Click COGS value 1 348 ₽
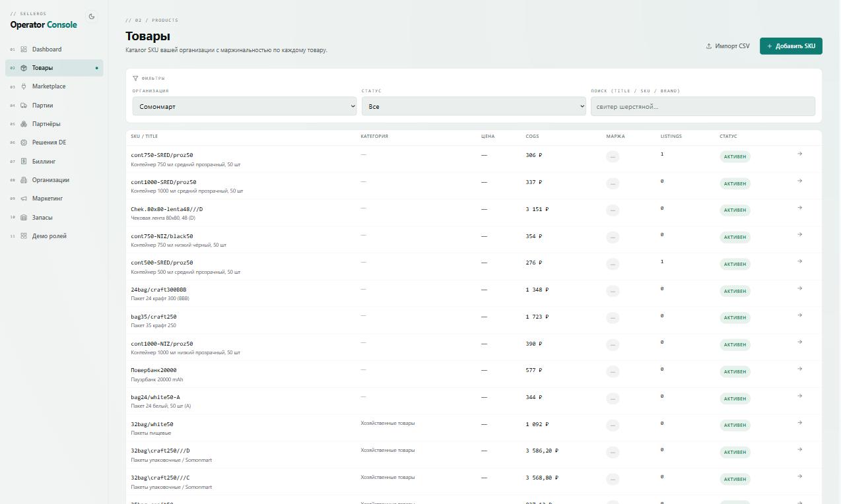Screen dimensions: 841x504 point(537,290)
